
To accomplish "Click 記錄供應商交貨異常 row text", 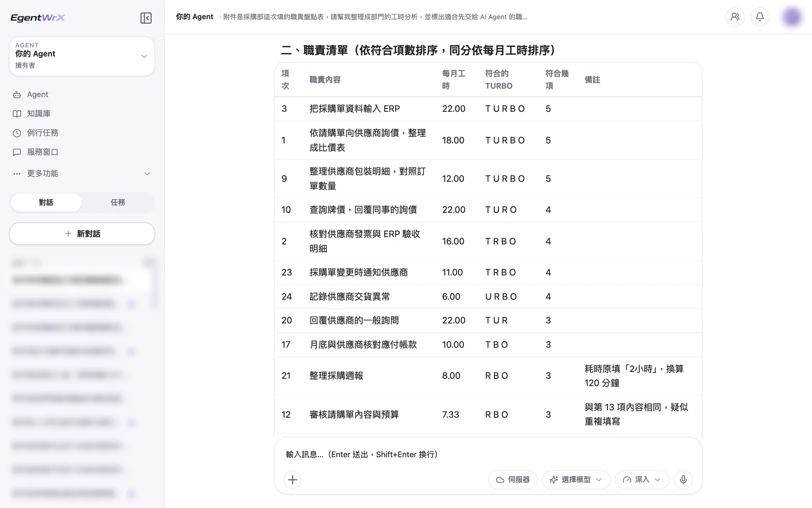I will pos(350,297).
